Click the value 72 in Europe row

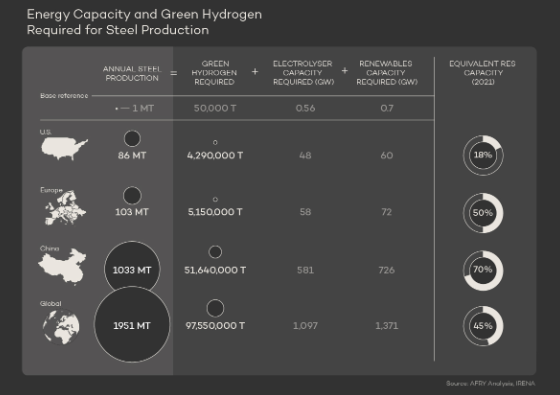click(x=387, y=212)
